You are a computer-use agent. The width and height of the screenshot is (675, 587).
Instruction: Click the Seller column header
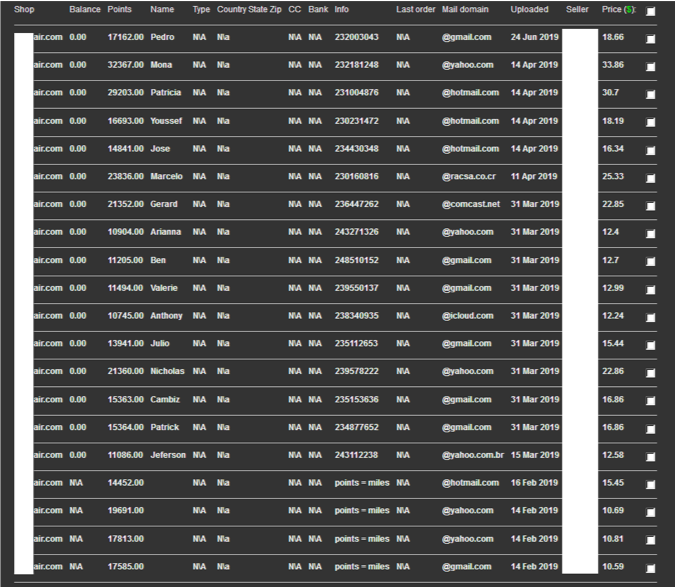(577, 9)
